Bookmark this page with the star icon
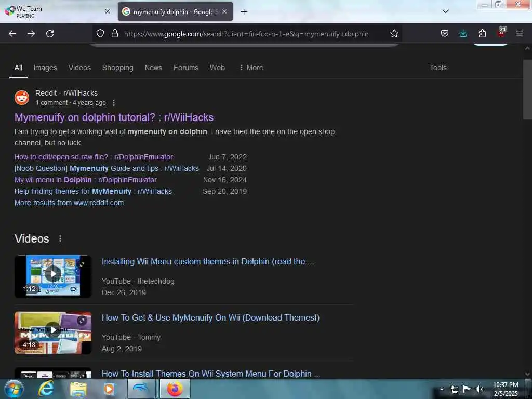The image size is (532, 399). click(x=394, y=34)
